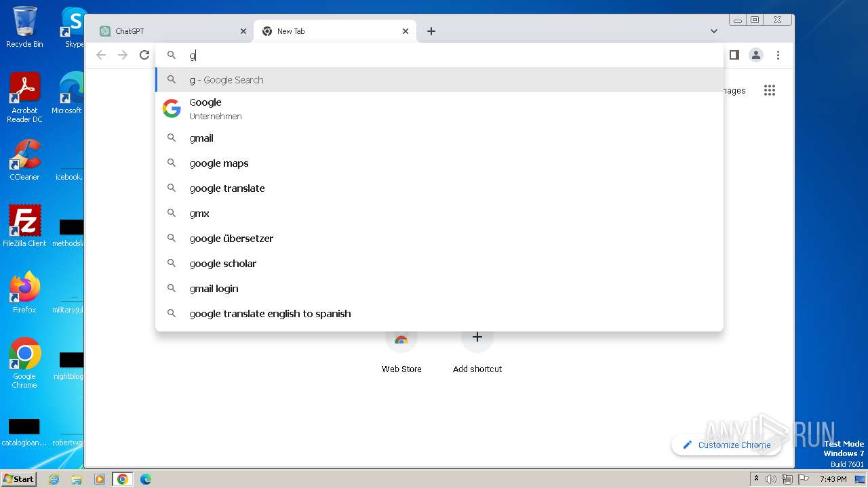
Task: Click the Chrome taskbar icon
Action: tap(122, 479)
